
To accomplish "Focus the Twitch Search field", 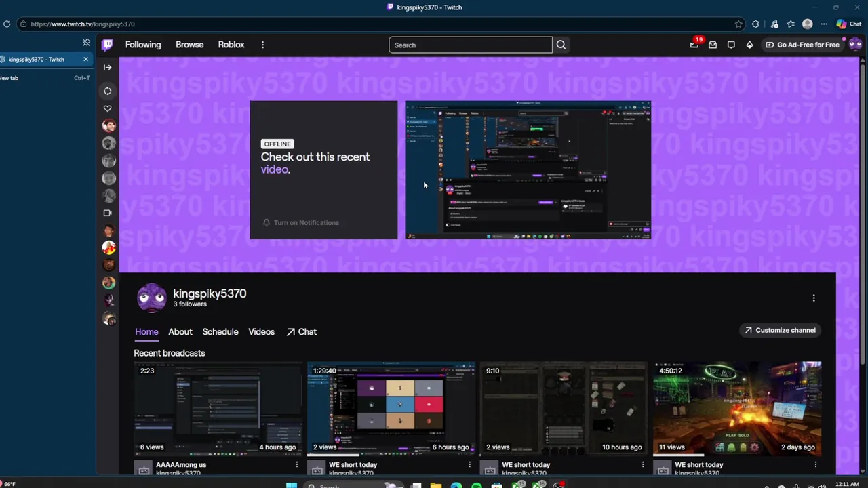I will point(470,45).
